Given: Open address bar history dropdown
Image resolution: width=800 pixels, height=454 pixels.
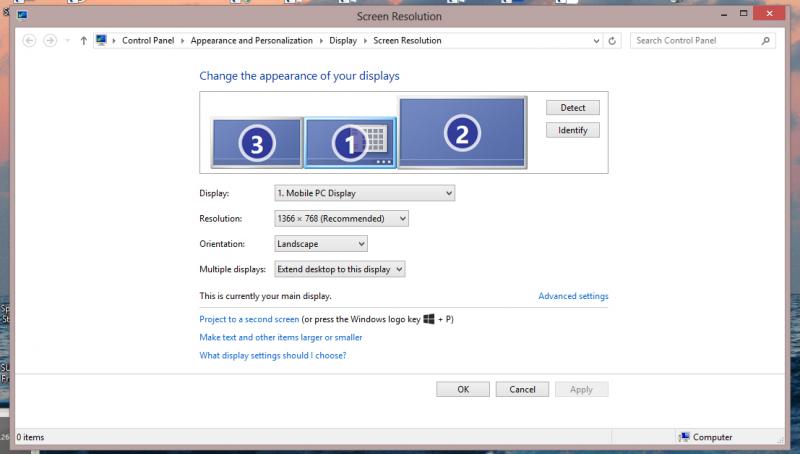Looking at the screenshot, I should 596,41.
